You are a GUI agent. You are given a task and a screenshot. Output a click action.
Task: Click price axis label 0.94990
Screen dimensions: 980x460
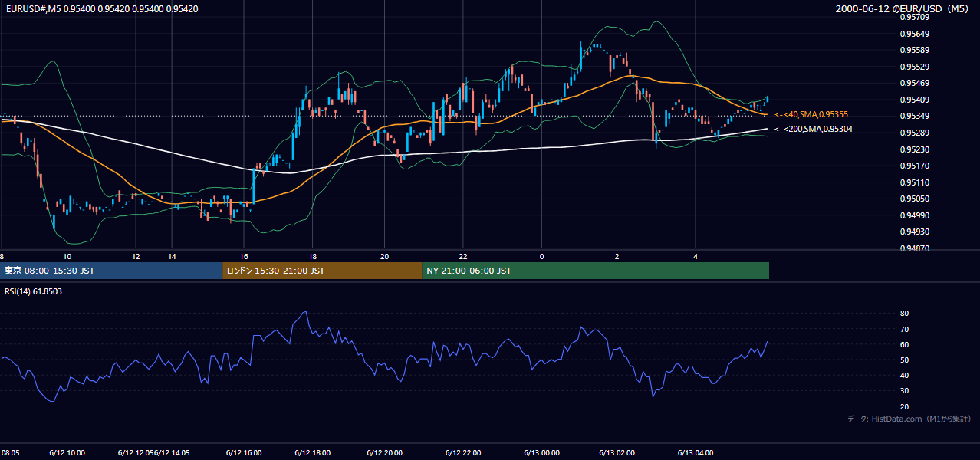coord(915,215)
